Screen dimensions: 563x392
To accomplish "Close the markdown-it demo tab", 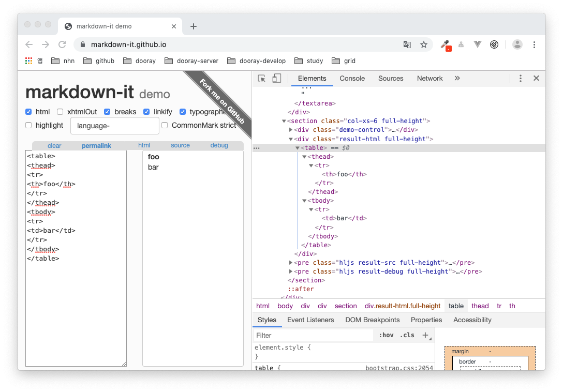I will click(x=174, y=26).
